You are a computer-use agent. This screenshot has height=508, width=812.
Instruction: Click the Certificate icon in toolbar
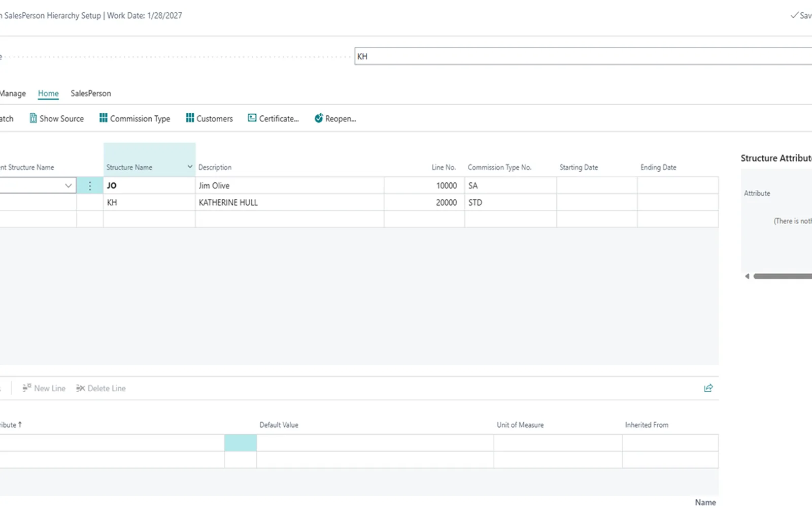click(252, 118)
